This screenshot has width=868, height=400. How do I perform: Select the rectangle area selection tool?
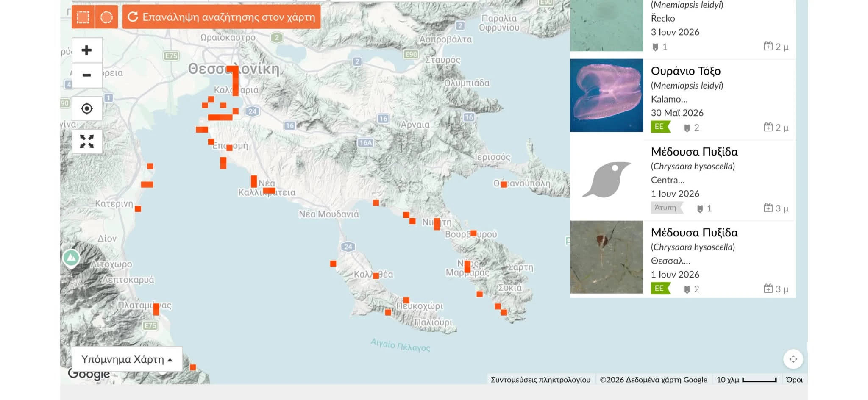(x=83, y=17)
